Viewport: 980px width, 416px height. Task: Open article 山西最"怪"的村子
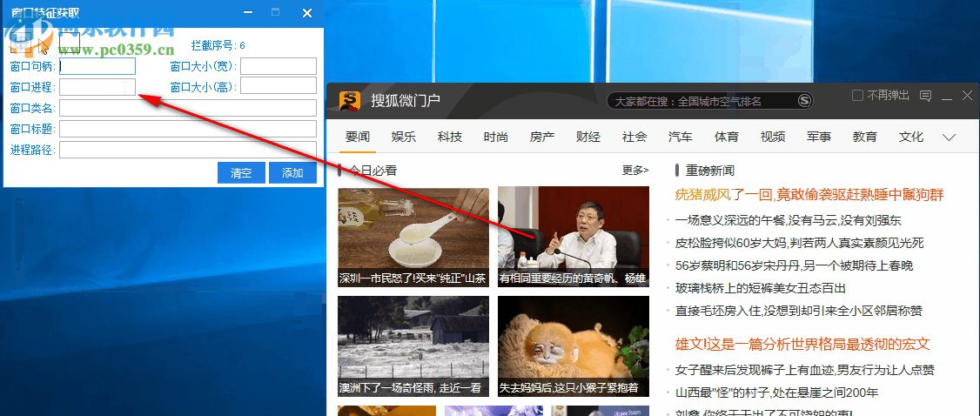pos(777,393)
